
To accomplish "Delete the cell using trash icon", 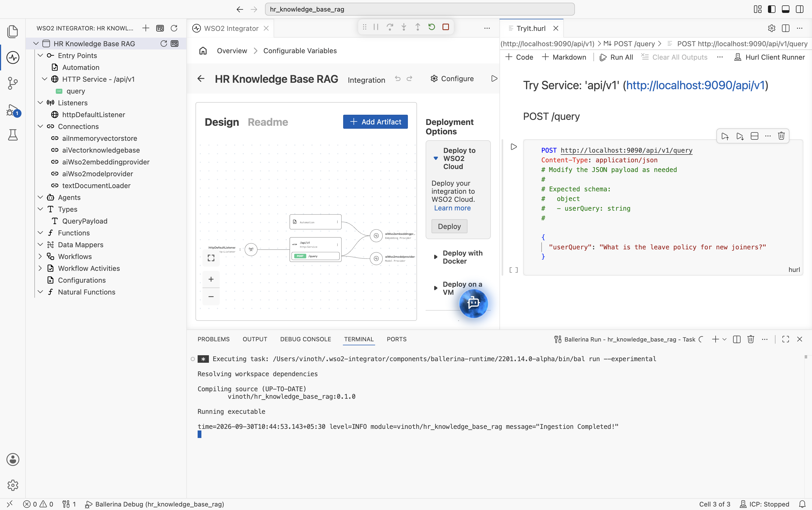I will point(781,136).
